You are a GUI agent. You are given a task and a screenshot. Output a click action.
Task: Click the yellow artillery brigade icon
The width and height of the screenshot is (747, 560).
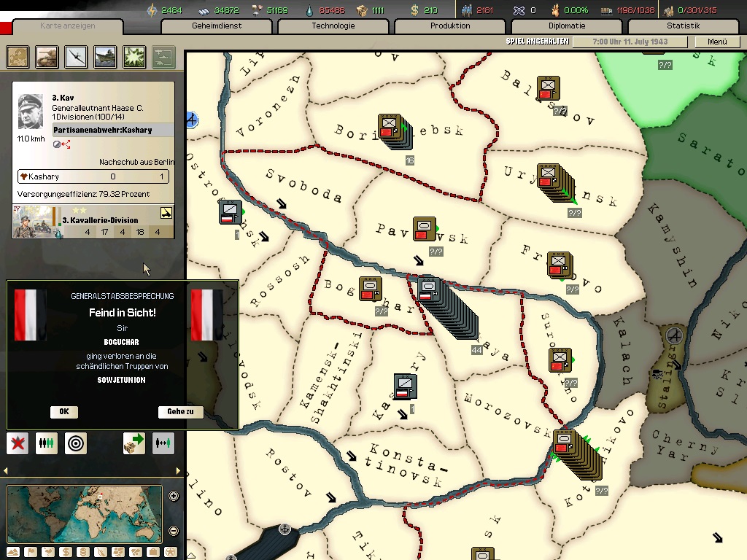[x=166, y=213]
